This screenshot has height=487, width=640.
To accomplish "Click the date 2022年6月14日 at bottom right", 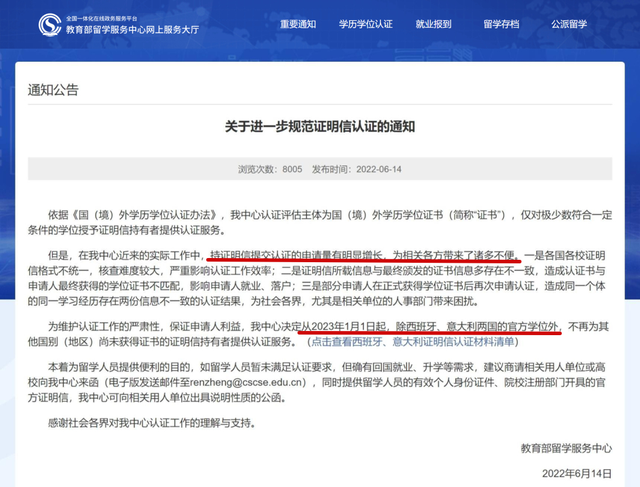I will point(576,473).
